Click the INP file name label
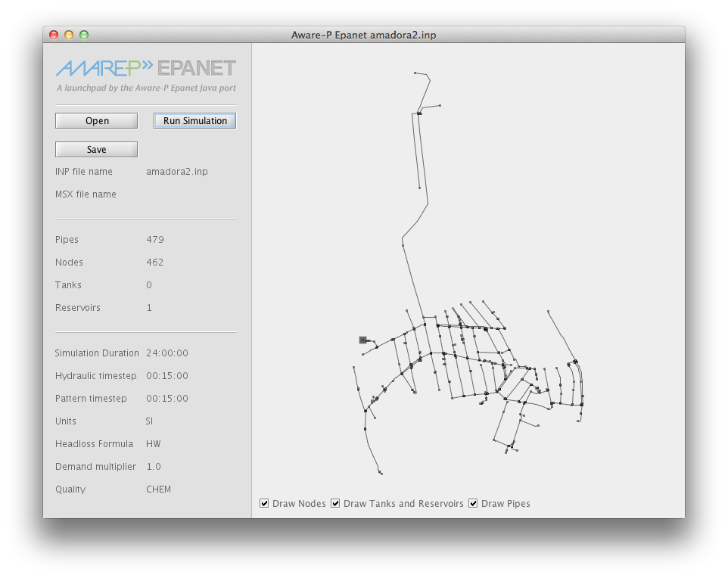Image resolution: width=728 pixels, height=578 pixels. point(83,172)
